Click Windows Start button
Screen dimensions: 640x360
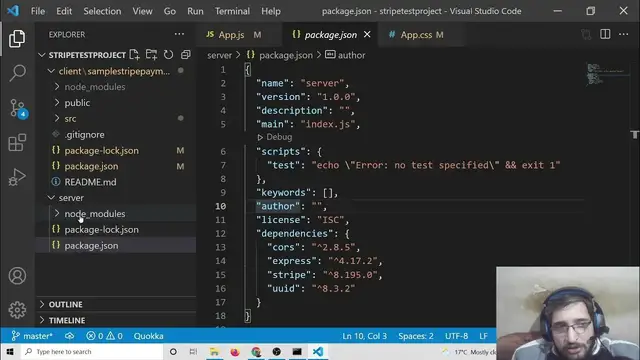pos(10,351)
